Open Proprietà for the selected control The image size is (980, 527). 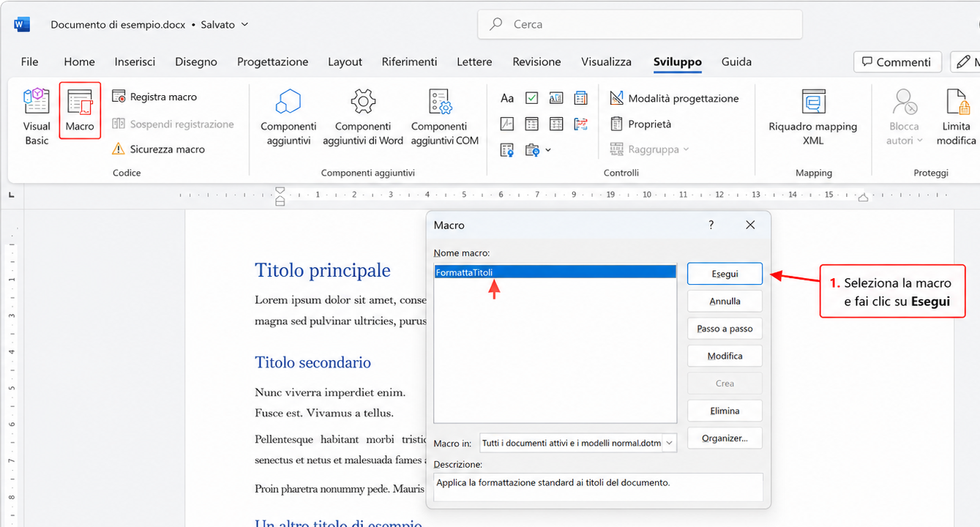pos(640,124)
